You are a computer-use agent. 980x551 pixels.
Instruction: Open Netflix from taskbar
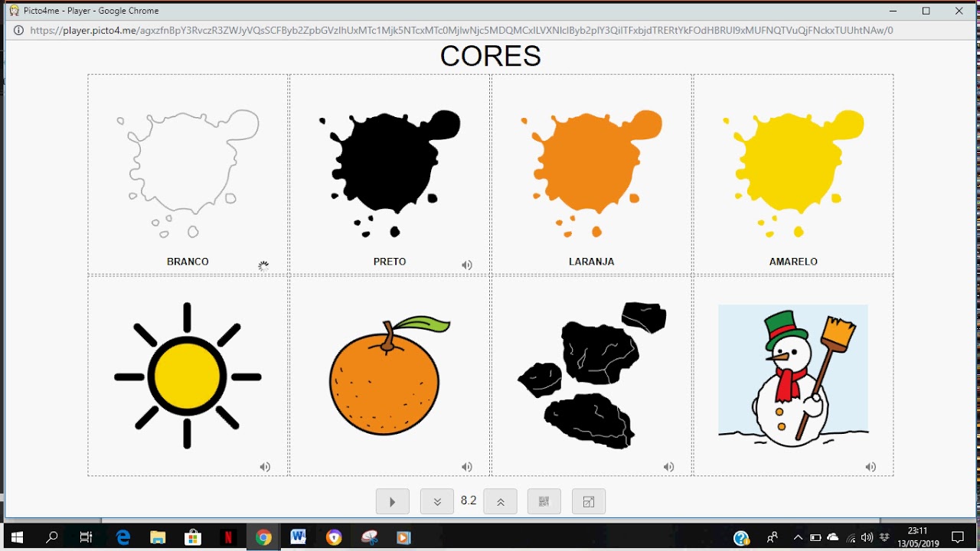pyautogui.click(x=228, y=537)
